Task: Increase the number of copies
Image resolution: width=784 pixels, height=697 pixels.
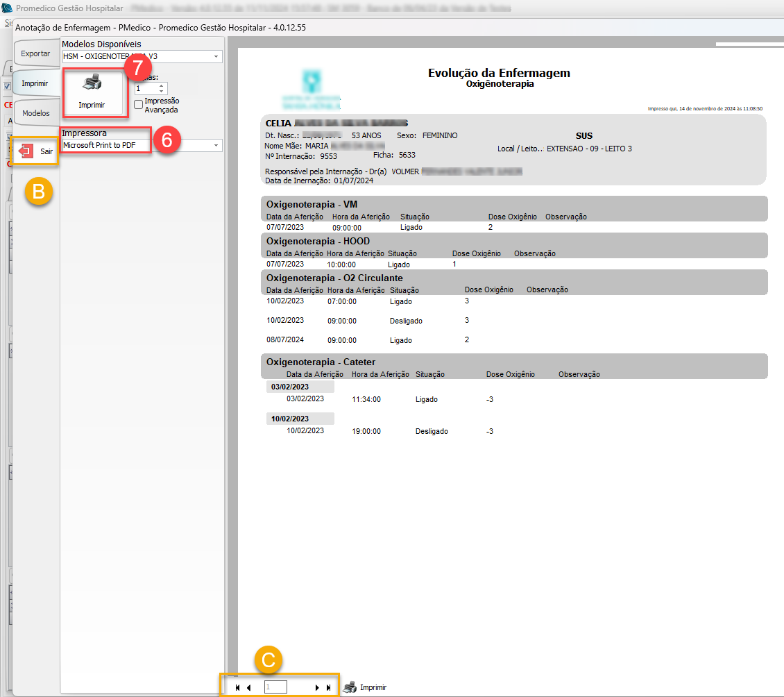Action: click(x=162, y=86)
